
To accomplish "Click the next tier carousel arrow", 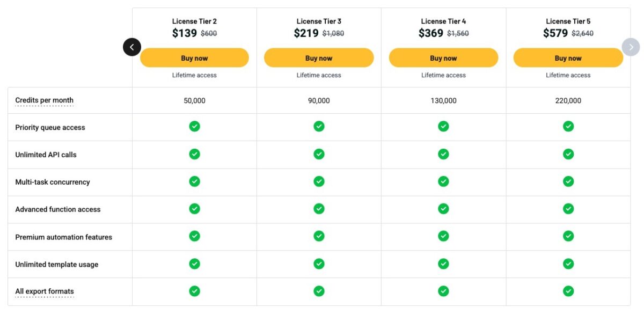I will point(631,47).
